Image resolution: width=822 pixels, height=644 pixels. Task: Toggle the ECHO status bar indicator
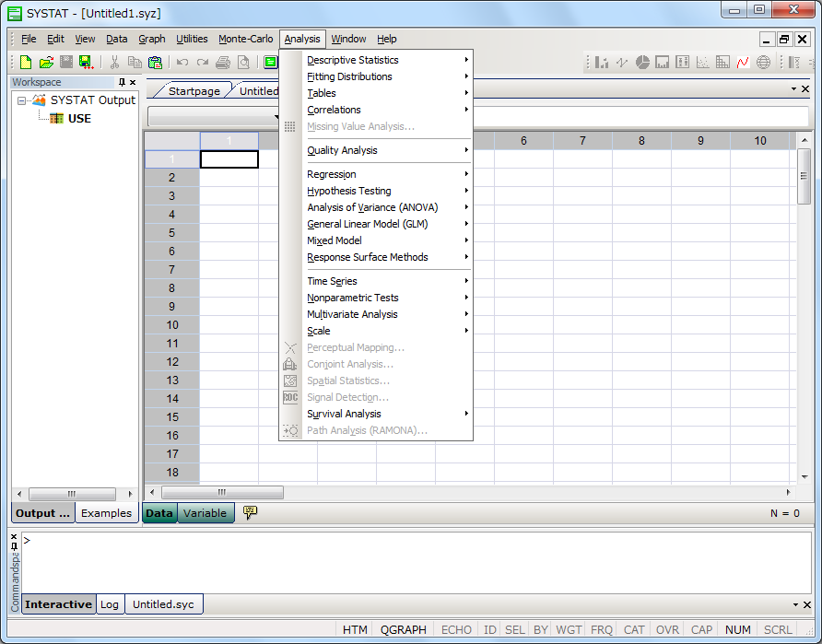[456, 630]
